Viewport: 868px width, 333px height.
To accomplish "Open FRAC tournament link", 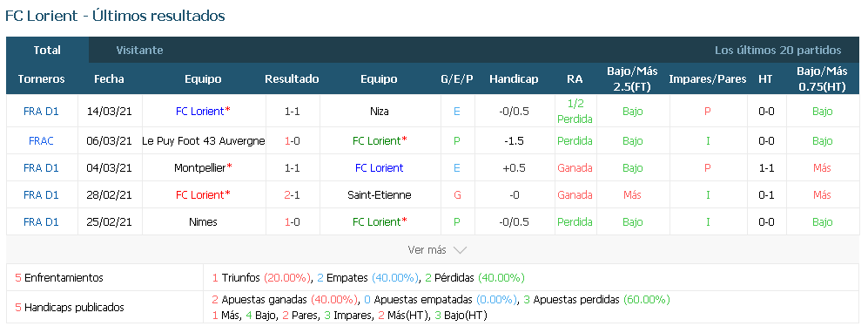I will 41,140.
